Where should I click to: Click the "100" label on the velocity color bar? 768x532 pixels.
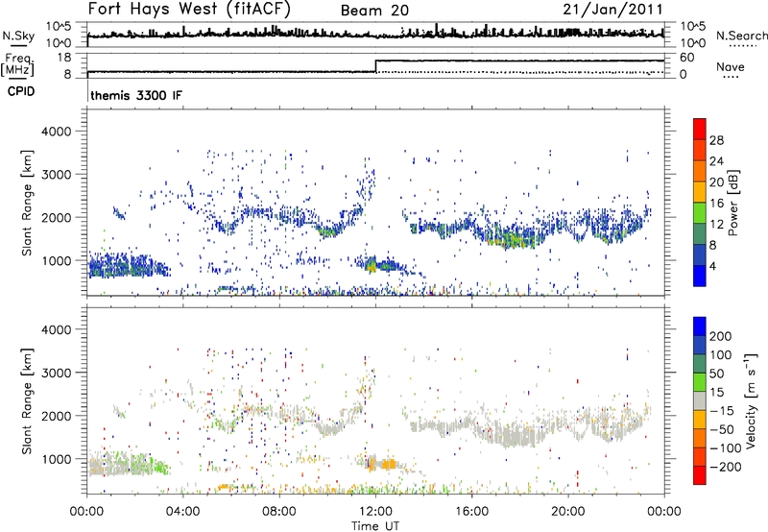721,355
